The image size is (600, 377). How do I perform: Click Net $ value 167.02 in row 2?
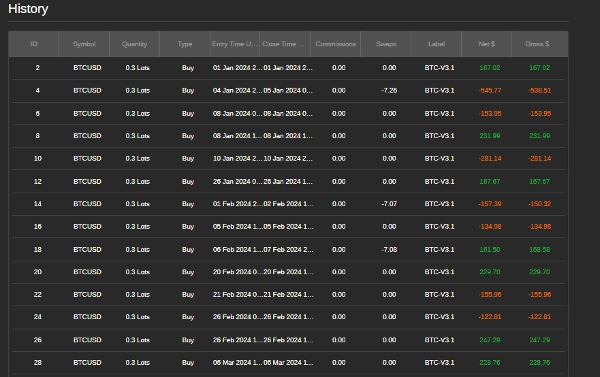[490, 68]
